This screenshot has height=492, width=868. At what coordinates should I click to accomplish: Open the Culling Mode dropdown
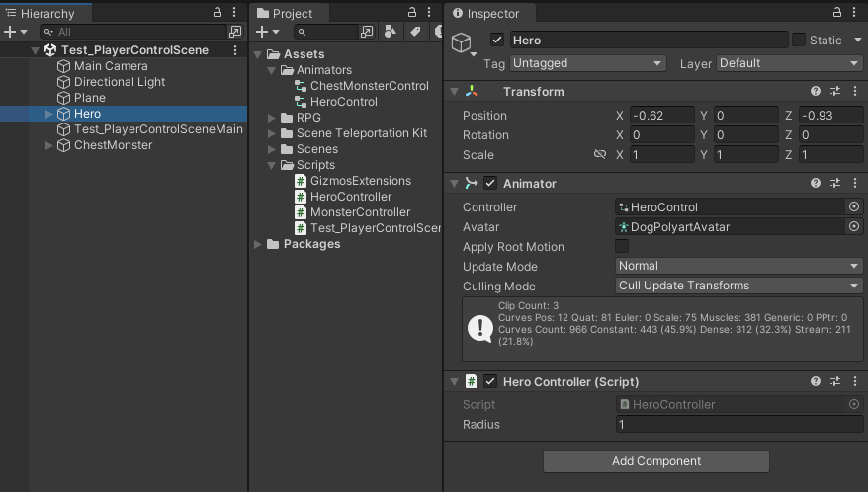coord(739,286)
